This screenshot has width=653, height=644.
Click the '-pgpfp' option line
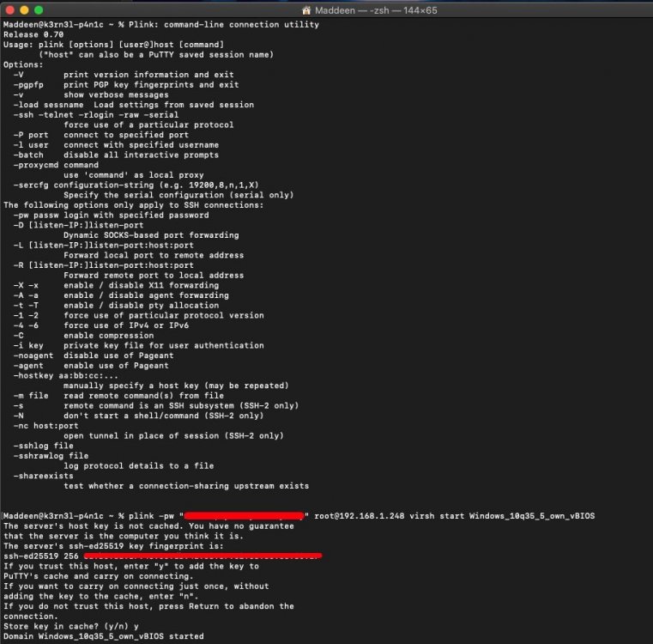126,85
